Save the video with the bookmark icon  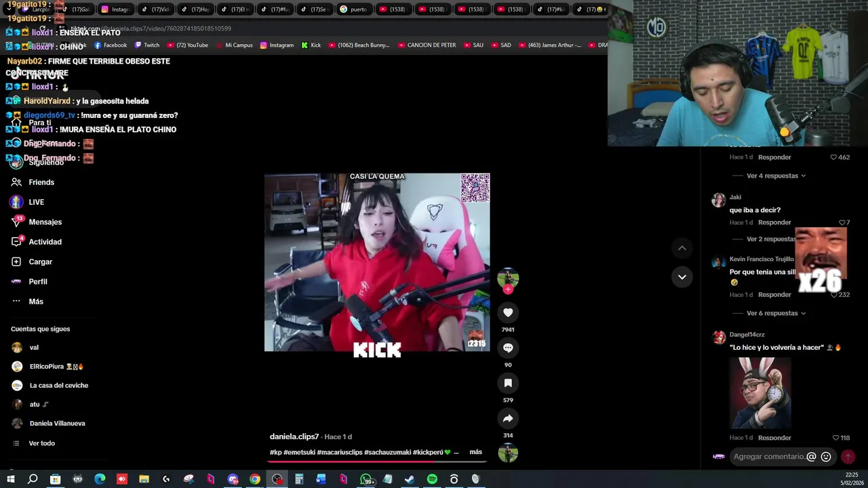(508, 383)
